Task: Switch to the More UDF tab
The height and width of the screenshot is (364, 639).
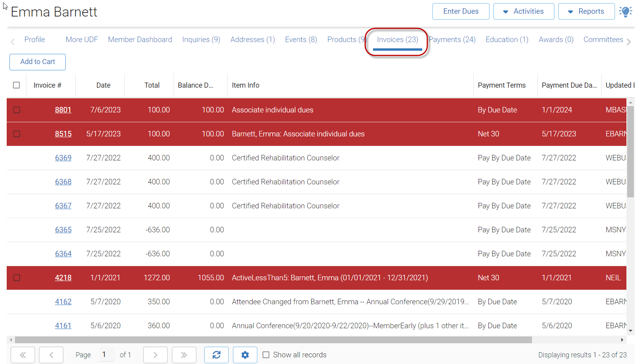Action: coord(82,40)
